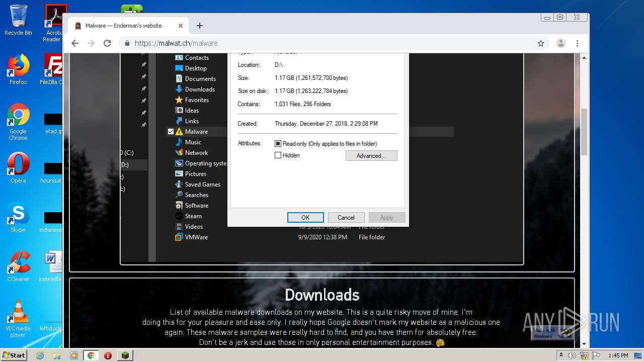The width and height of the screenshot is (644, 362).
Task: Open VLC media player shortcut
Action: pyautogui.click(x=18, y=318)
